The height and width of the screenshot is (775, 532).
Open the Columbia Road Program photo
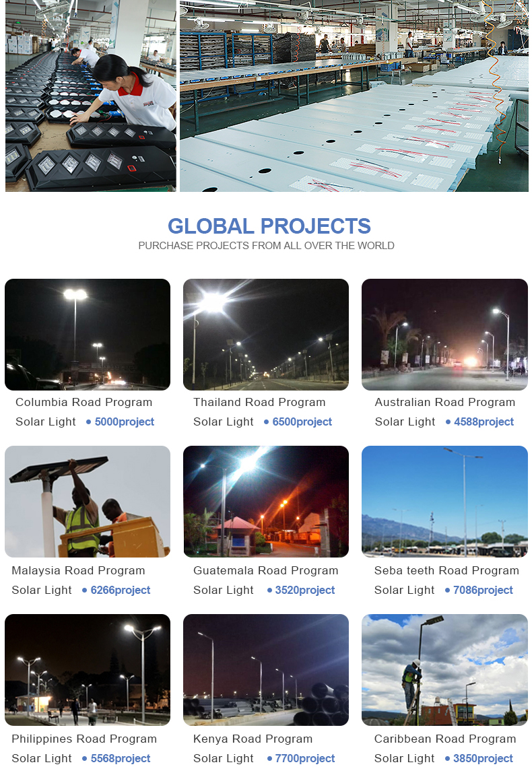(88, 335)
